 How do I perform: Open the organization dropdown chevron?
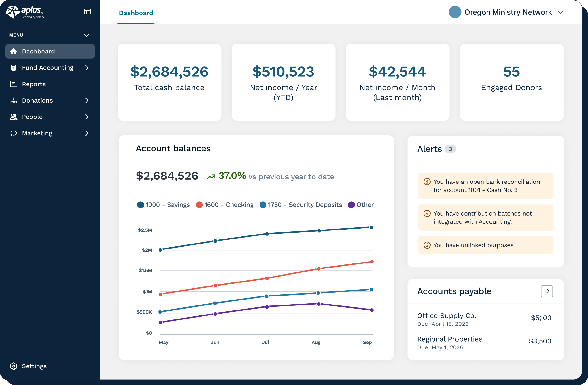click(x=560, y=12)
